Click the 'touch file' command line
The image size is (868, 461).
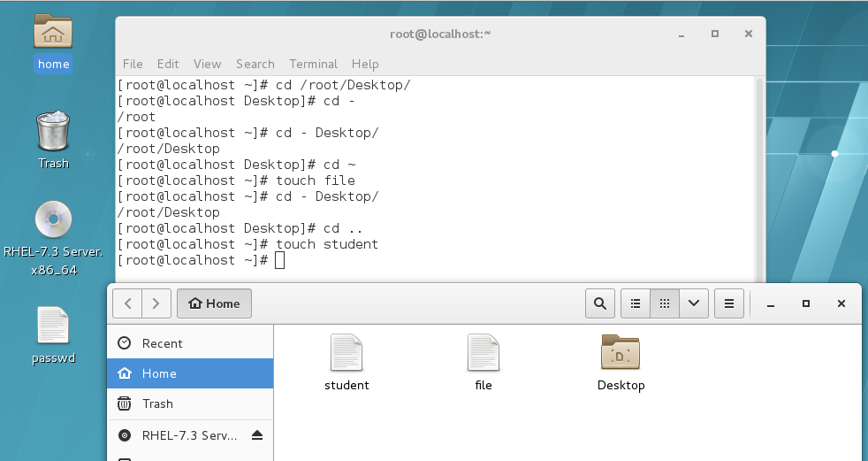point(236,181)
